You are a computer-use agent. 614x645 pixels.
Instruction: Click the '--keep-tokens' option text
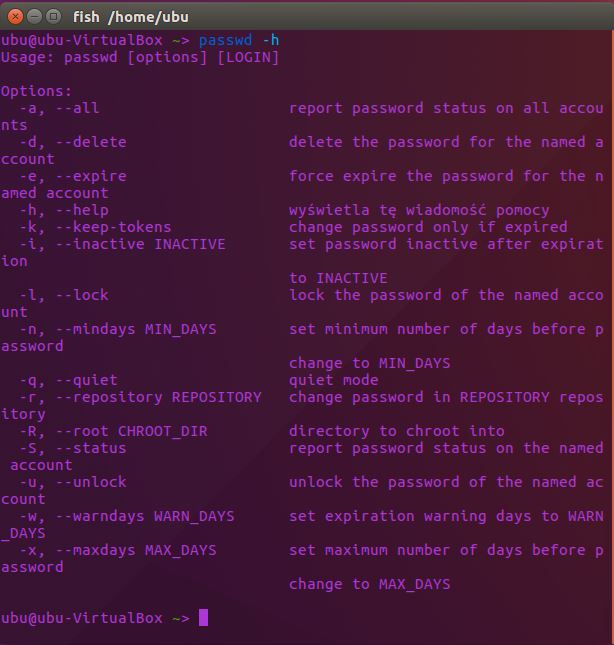[112, 227]
